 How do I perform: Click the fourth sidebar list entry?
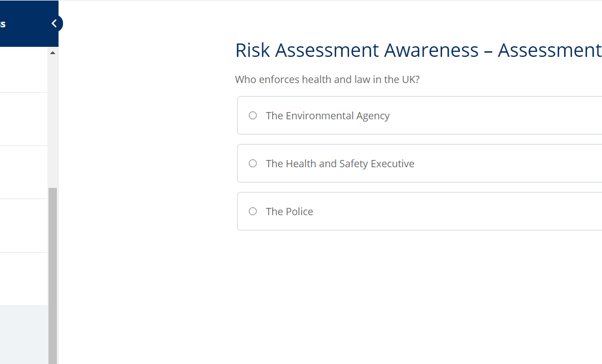click(23, 225)
